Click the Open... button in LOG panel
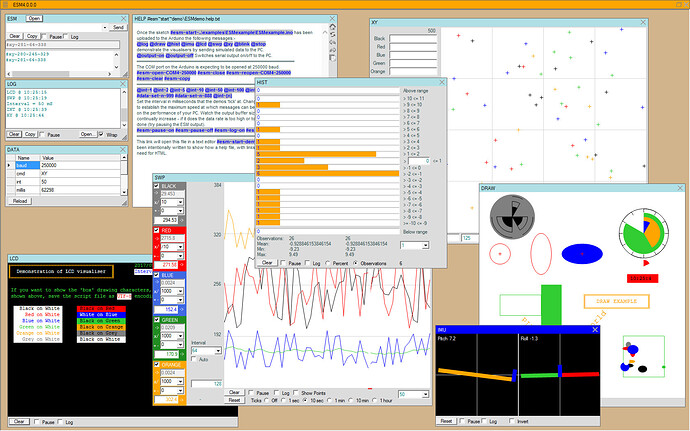The height and width of the screenshot is (431, 690). 88,134
